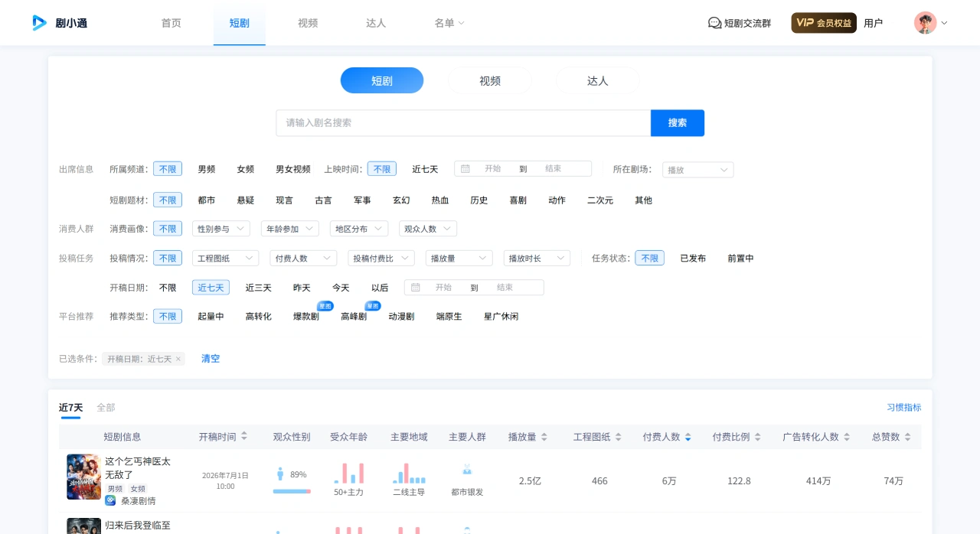Click the gender icon beside 89%
Viewport: 980px width, 534px height.
pos(280,474)
